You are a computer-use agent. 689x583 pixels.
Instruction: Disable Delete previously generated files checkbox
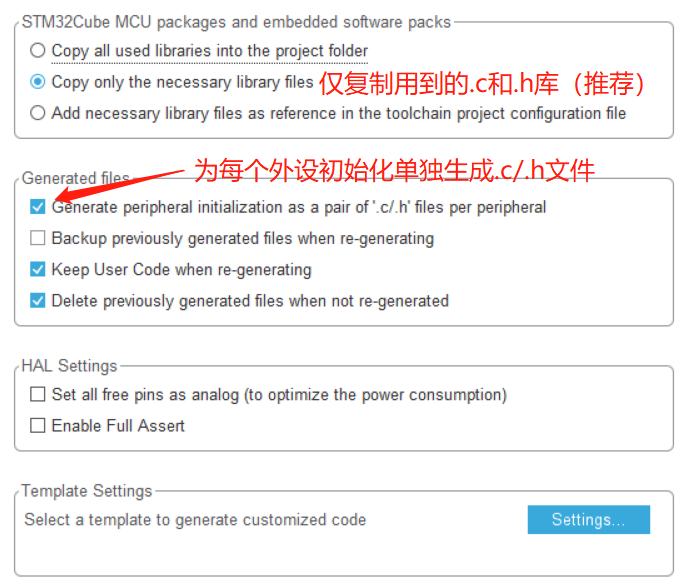[x=38, y=301]
